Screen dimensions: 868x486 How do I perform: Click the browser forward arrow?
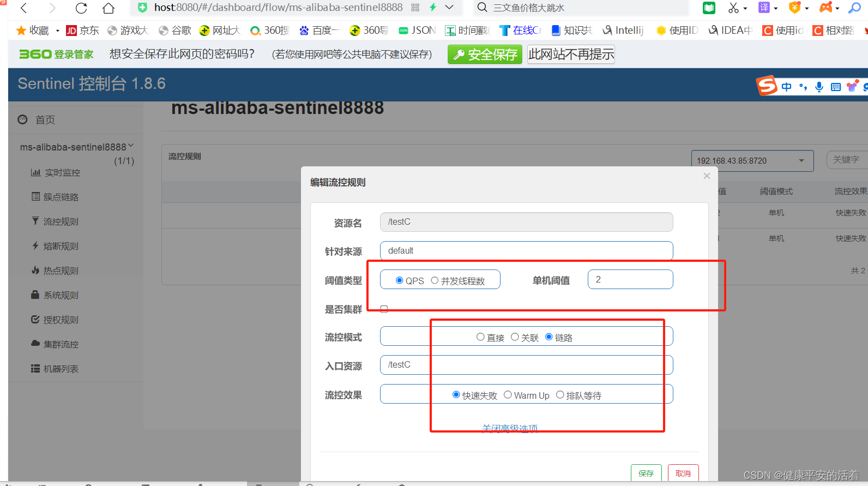tap(52, 8)
